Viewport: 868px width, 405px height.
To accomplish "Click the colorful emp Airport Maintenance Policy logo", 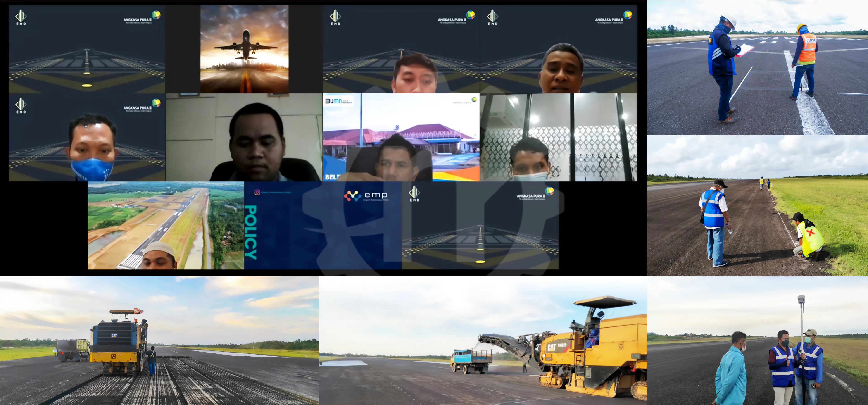I will click(x=366, y=195).
